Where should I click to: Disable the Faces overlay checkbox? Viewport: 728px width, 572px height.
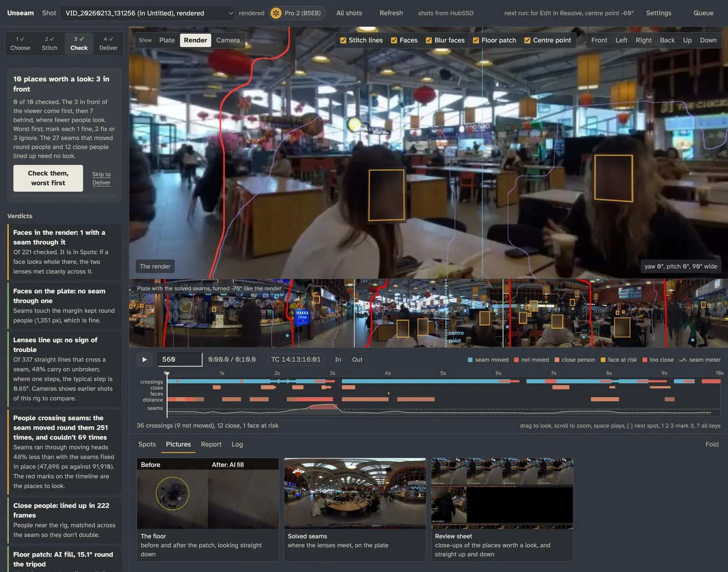click(x=394, y=40)
